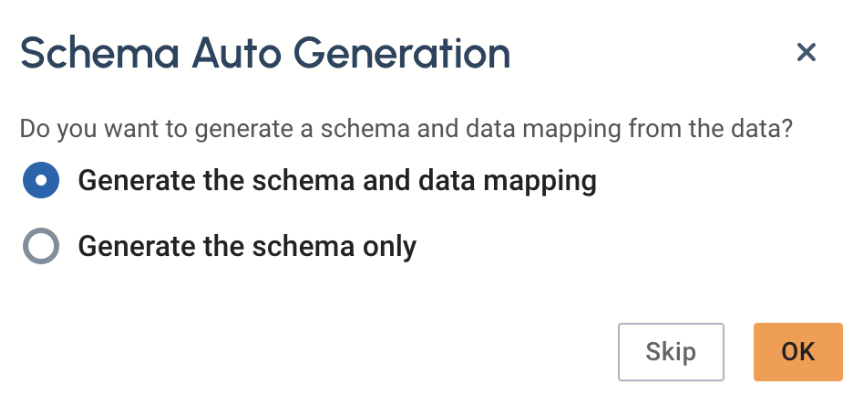This screenshot has height=416, width=868.
Task: Accept the selected option with OK
Action: click(x=798, y=352)
